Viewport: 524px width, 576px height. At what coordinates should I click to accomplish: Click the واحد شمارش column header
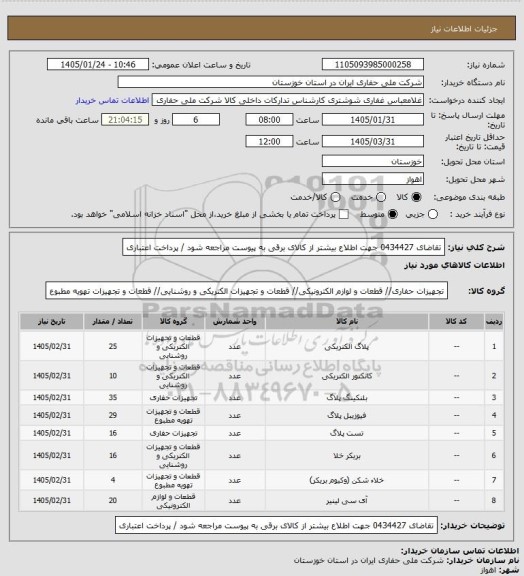[x=234, y=321]
